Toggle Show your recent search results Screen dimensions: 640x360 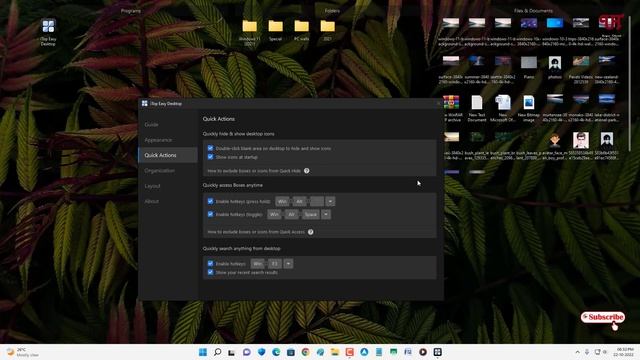coord(210,272)
